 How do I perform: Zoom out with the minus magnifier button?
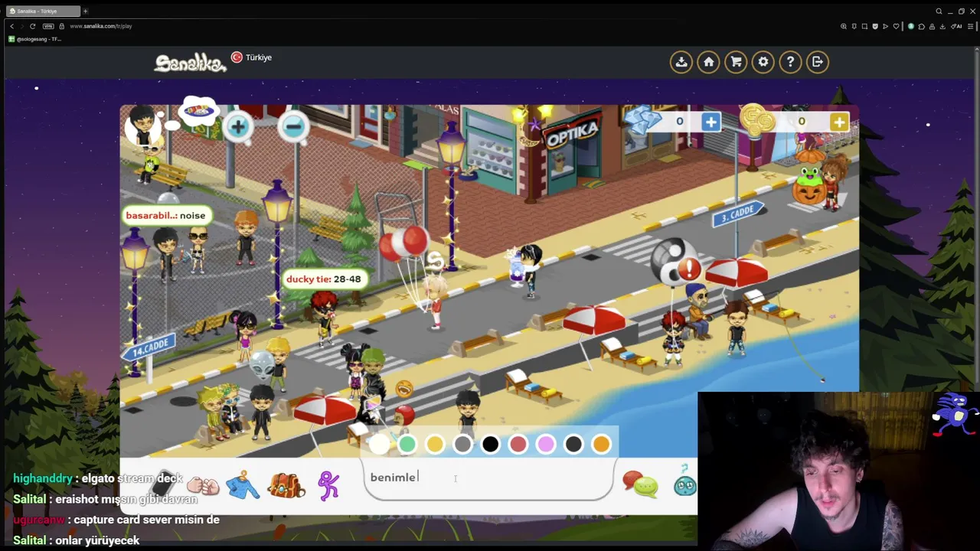pos(294,126)
